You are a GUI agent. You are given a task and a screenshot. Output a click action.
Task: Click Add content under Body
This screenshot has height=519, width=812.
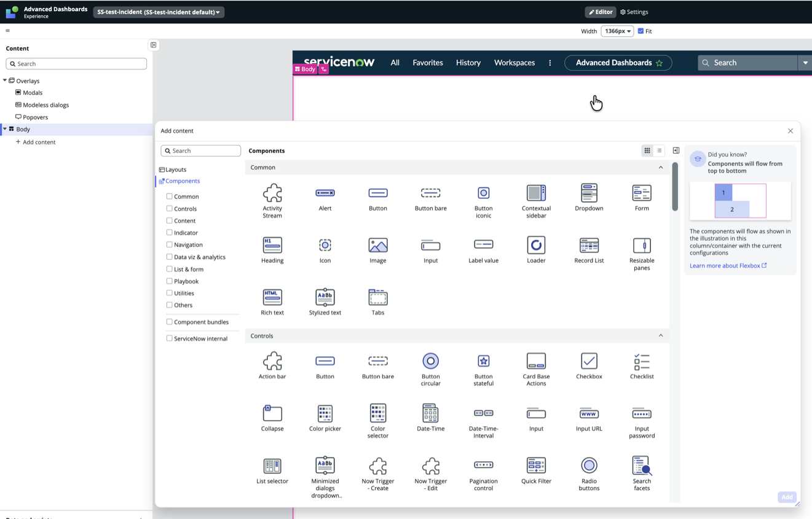(36, 142)
